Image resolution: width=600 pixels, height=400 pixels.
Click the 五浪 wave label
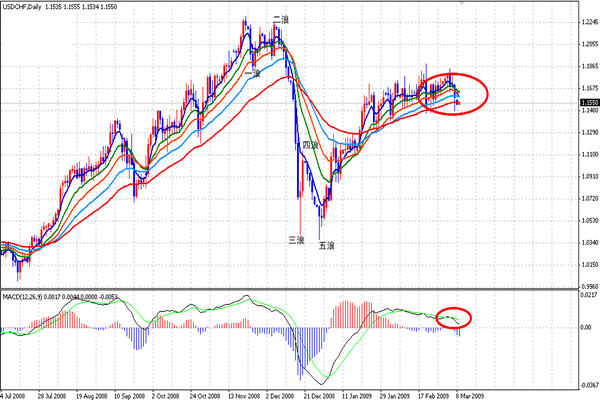(x=326, y=246)
